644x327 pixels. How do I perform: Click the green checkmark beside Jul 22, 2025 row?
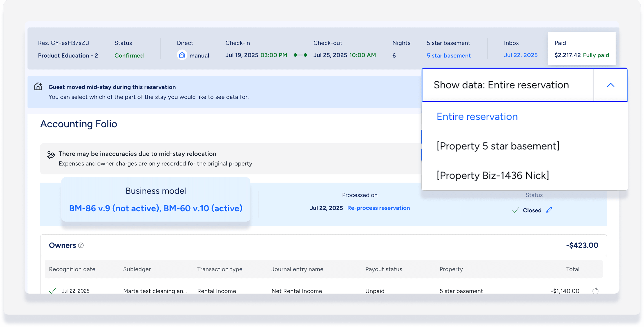(x=52, y=291)
